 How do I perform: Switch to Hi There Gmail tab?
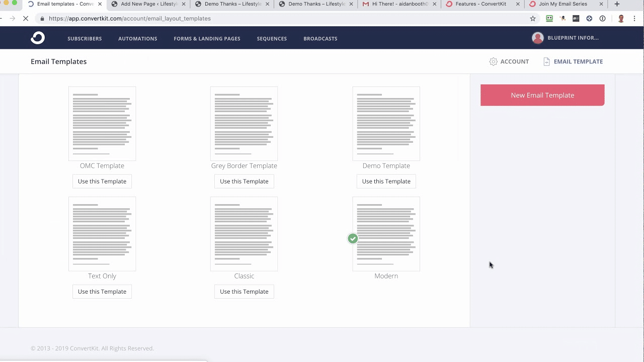pyautogui.click(x=399, y=4)
